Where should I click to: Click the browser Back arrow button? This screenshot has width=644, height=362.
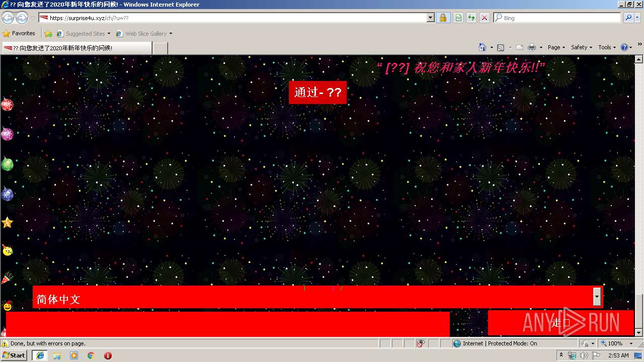coord(8,18)
